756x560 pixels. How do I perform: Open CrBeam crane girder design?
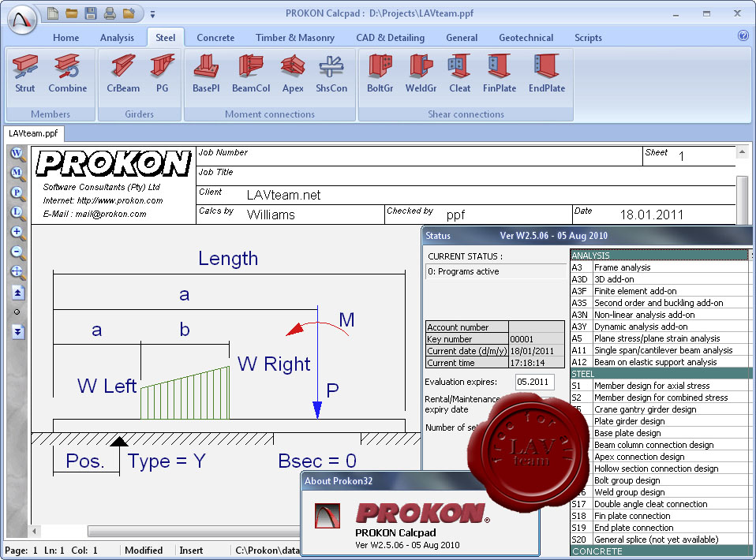coord(122,73)
